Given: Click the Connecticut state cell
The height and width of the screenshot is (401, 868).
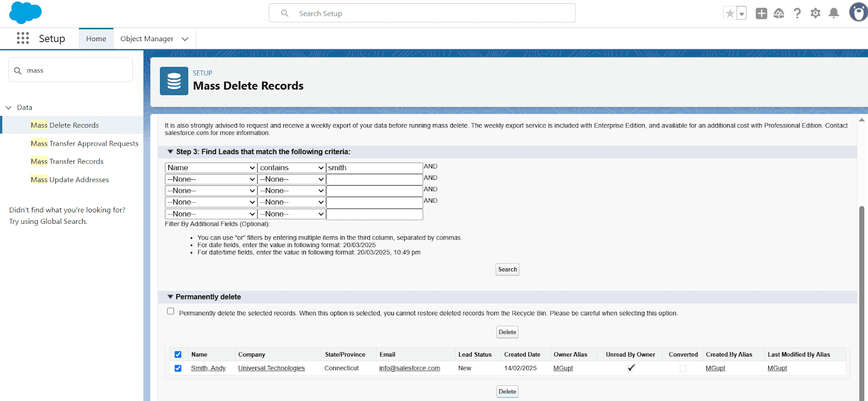Looking at the screenshot, I should point(342,368).
